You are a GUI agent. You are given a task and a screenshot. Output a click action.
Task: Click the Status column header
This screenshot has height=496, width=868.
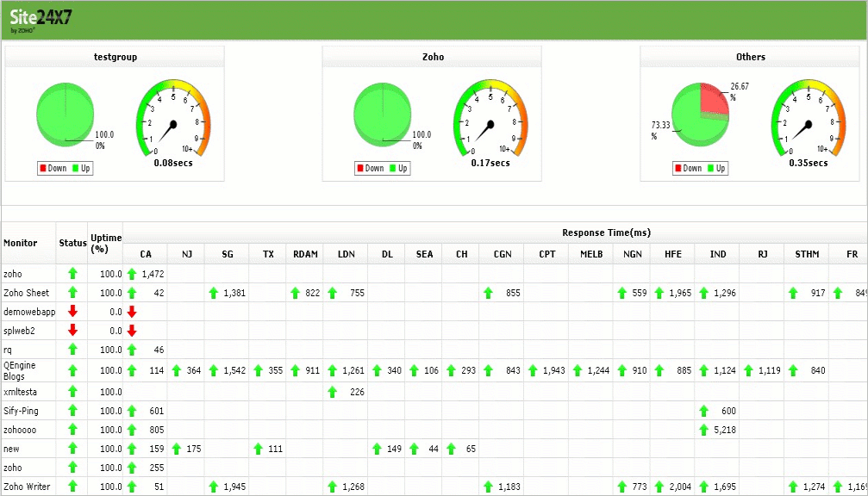pyautogui.click(x=72, y=243)
